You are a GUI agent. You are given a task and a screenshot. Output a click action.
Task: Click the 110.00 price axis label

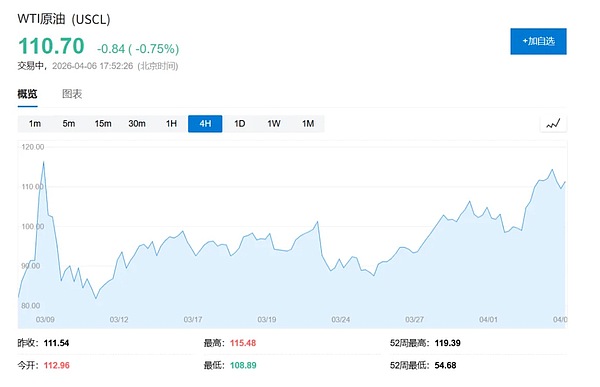point(33,187)
